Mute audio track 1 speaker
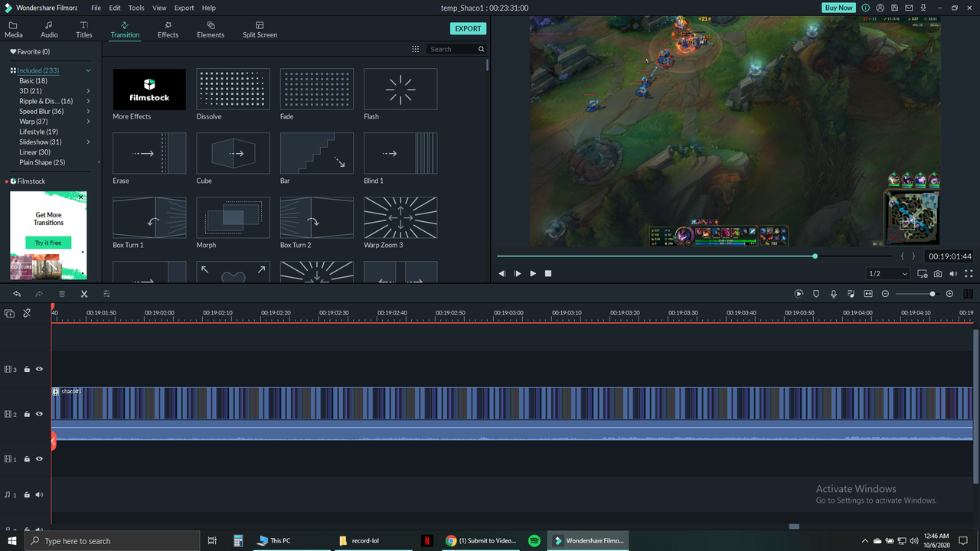The width and height of the screenshot is (980, 551). (39, 495)
